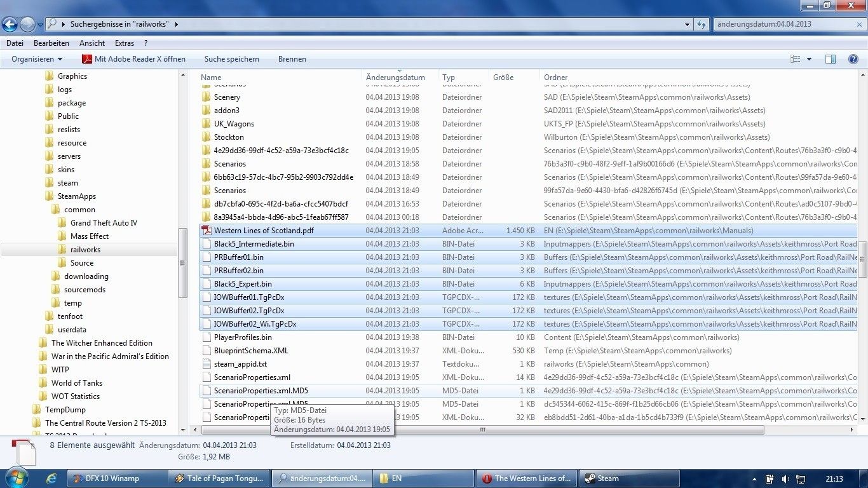Click the Suche speichern button
The image size is (868, 488).
pyautogui.click(x=231, y=59)
